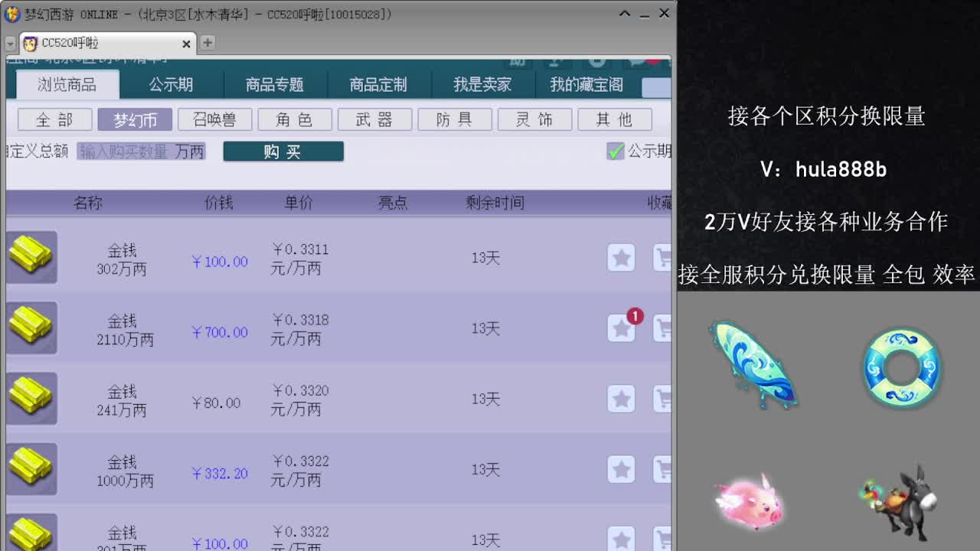The width and height of the screenshot is (980, 551).
Task: Click the 金钱 302万两 item name
Action: [122, 259]
